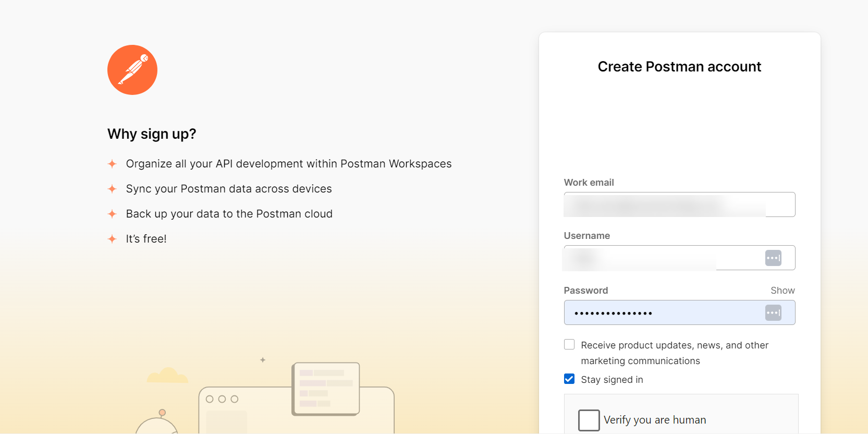868x434 pixels.
Task: Check the Verify you are human box
Action: tap(589, 420)
